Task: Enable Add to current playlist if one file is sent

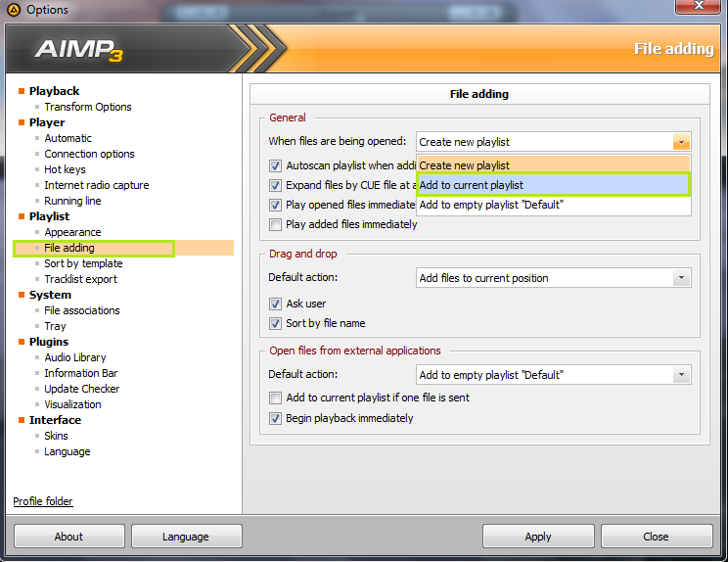Action: pyautogui.click(x=275, y=398)
